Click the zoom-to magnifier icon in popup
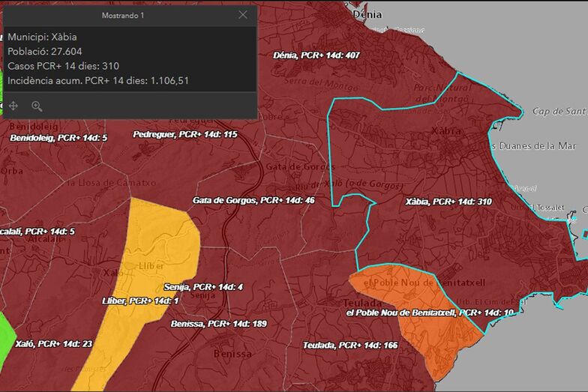 point(37,106)
